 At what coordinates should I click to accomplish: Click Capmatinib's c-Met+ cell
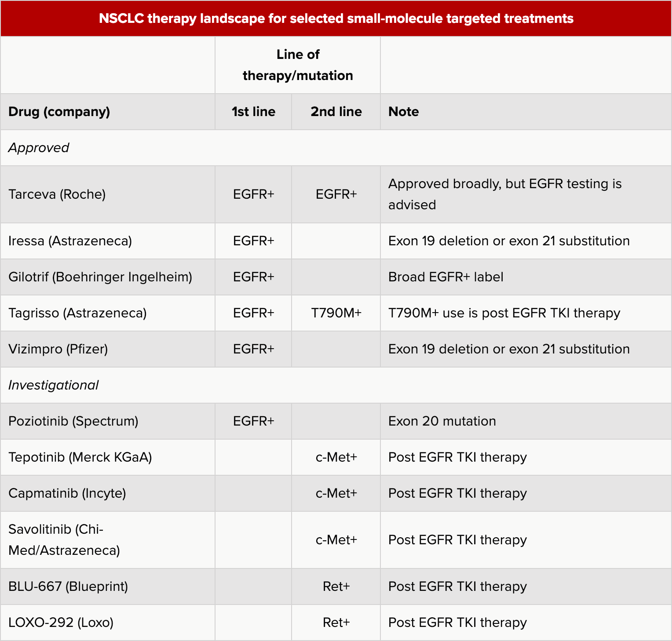[x=336, y=493]
